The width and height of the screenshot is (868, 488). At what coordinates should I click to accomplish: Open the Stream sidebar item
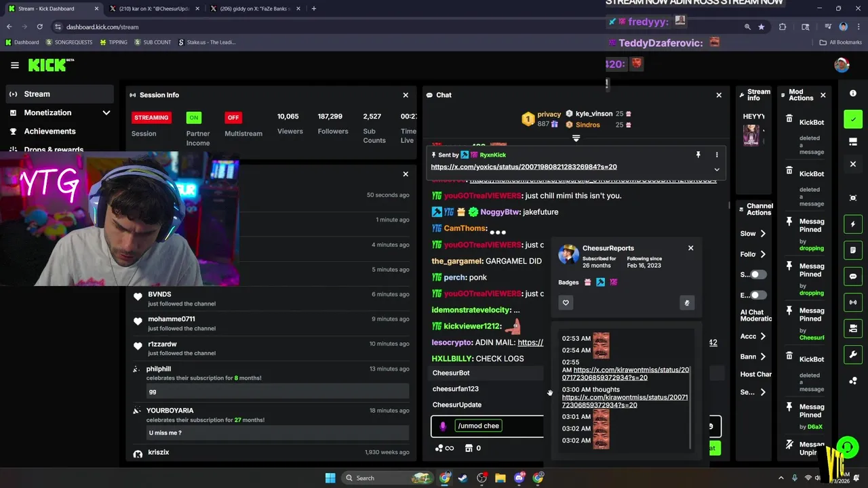pos(60,94)
